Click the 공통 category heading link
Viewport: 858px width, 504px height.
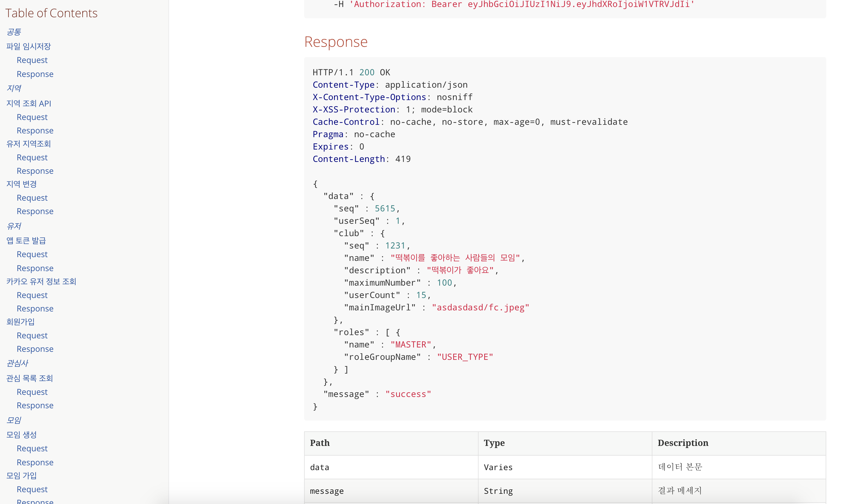(x=14, y=32)
